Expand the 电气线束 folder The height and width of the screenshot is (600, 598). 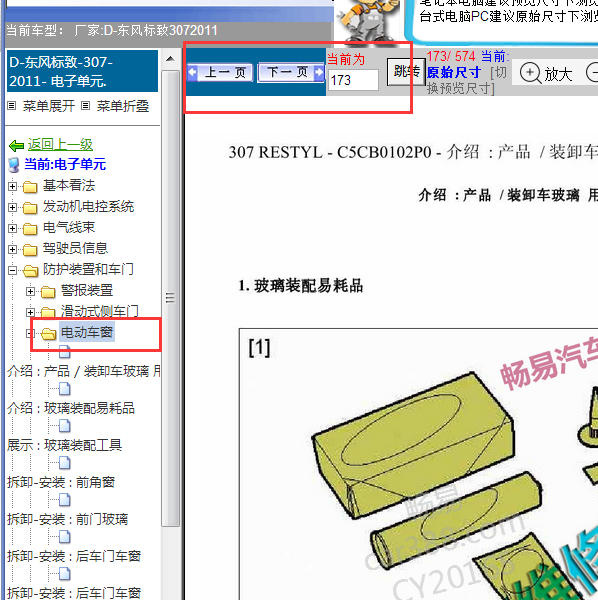[12, 228]
